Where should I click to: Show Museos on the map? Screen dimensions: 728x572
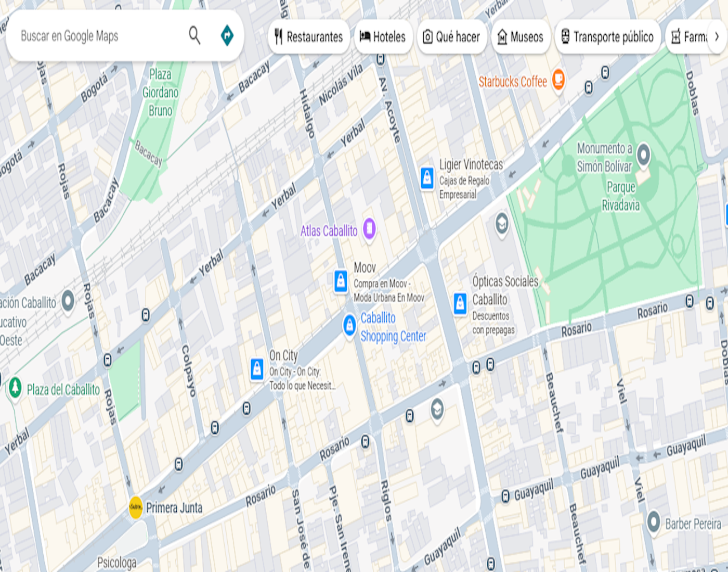click(x=521, y=37)
